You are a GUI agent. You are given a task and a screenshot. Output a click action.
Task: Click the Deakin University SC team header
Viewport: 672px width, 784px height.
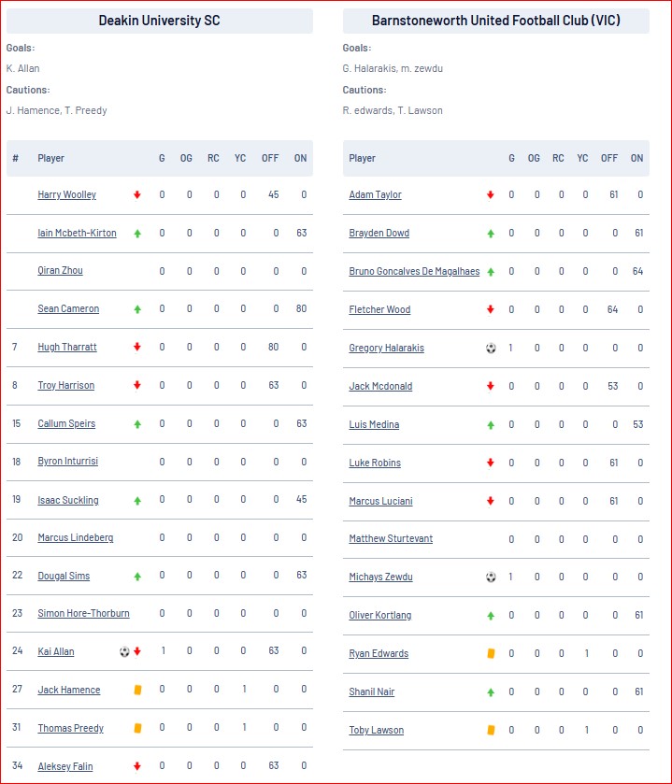coord(160,21)
